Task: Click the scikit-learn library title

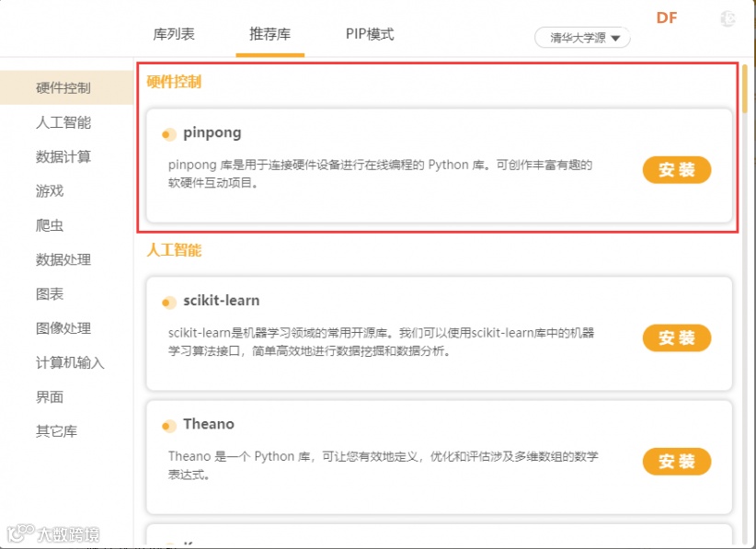Action: [222, 301]
